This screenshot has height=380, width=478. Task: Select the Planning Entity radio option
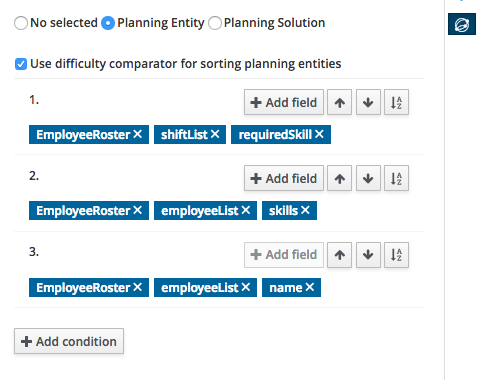tap(108, 23)
